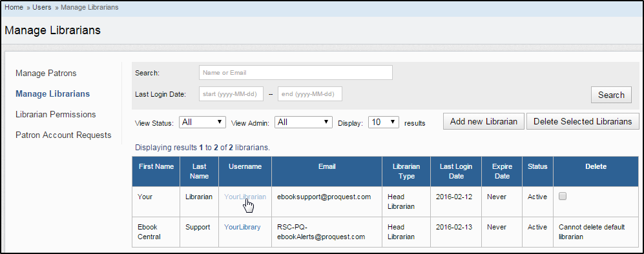Click the Last Login Date column header
The image size is (644, 254).
point(456,171)
